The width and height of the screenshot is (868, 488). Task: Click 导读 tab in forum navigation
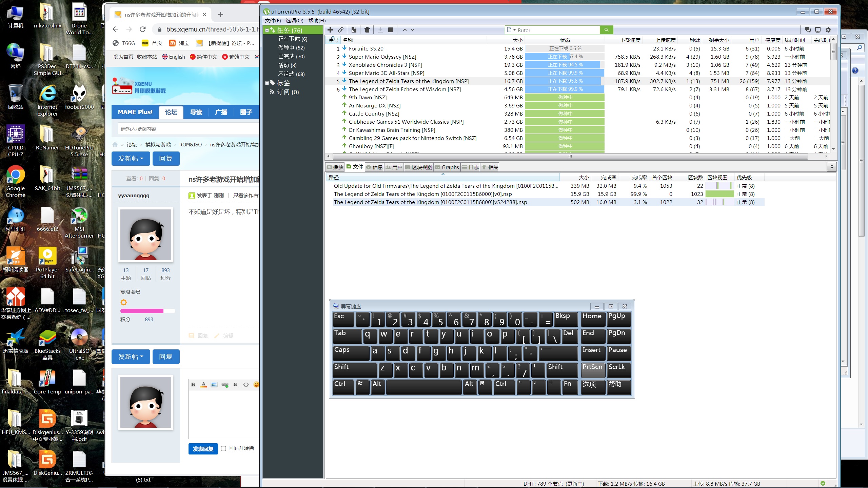click(x=196, y=112)
